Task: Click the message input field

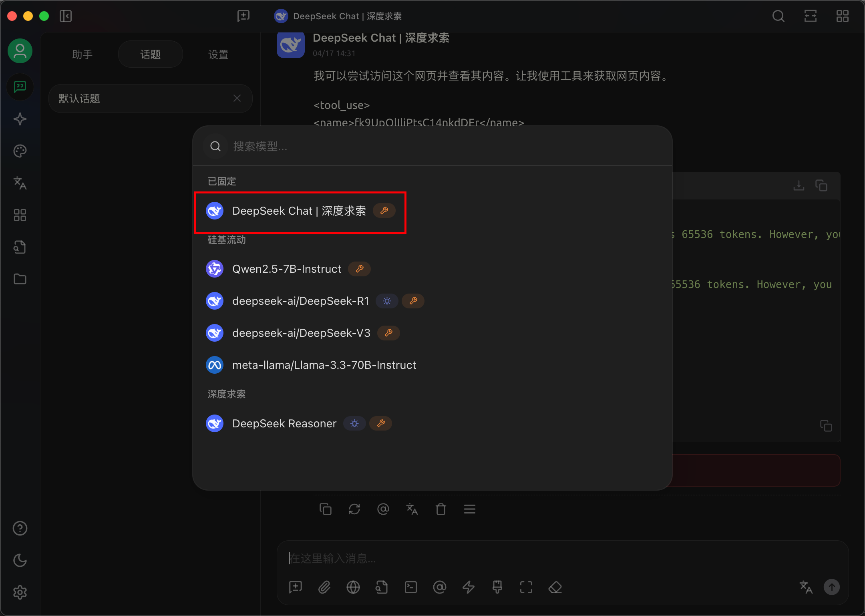Action: coord(562,558)
